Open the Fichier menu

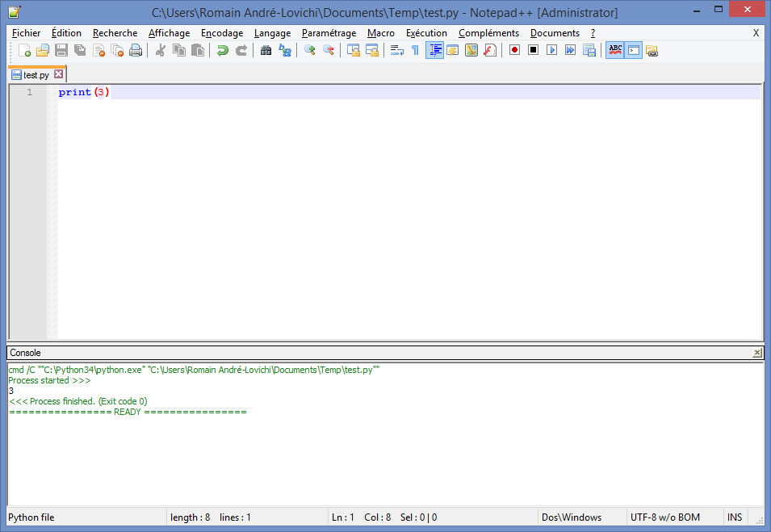26,33
